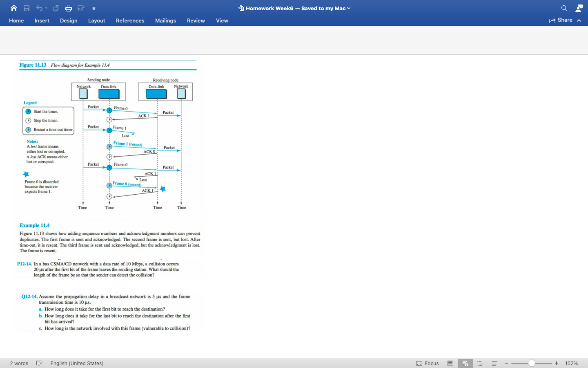Click the Undo arrow icon
The height and width of the screenshot is (368, 588).
pos(40,8)
